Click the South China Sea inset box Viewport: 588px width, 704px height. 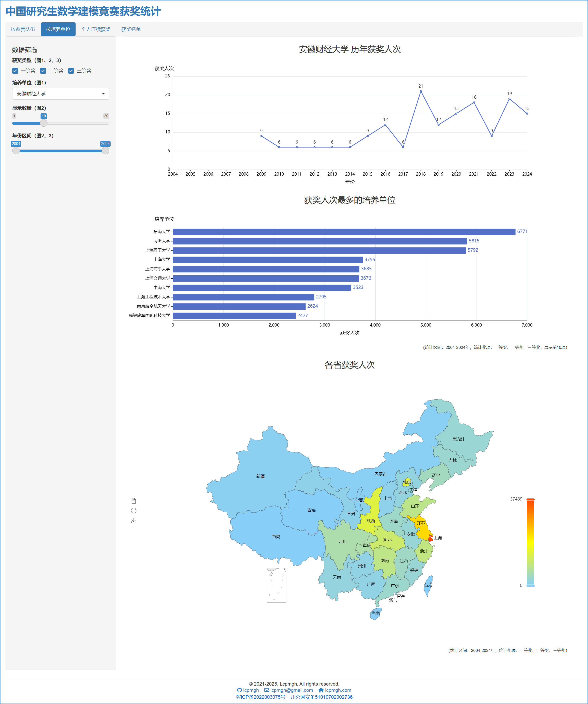[x=276, y=585]
